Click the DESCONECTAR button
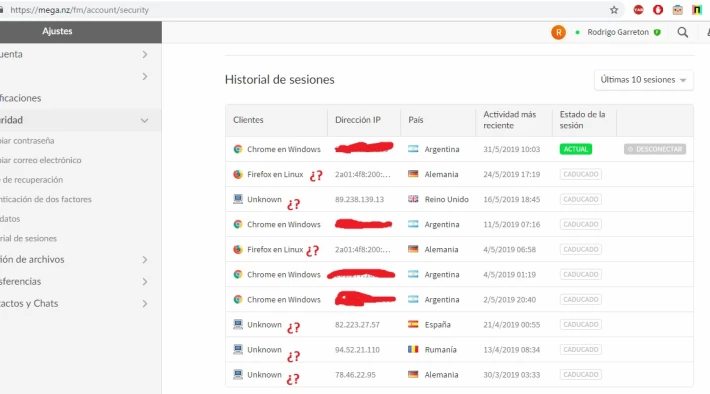 [x=655, y=149]
